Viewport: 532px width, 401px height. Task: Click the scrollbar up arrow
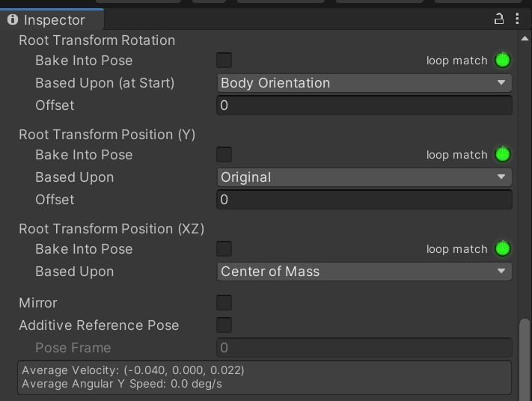click(525, 39)
